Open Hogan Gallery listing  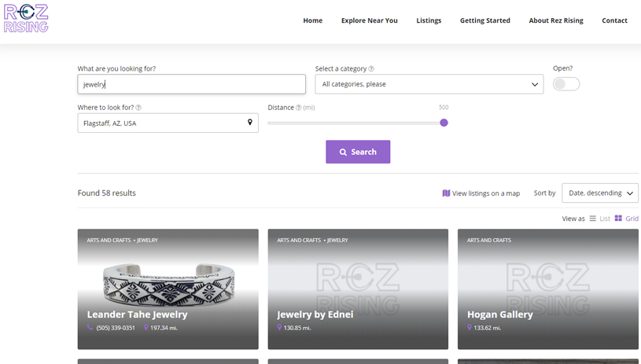coord(500,314)
